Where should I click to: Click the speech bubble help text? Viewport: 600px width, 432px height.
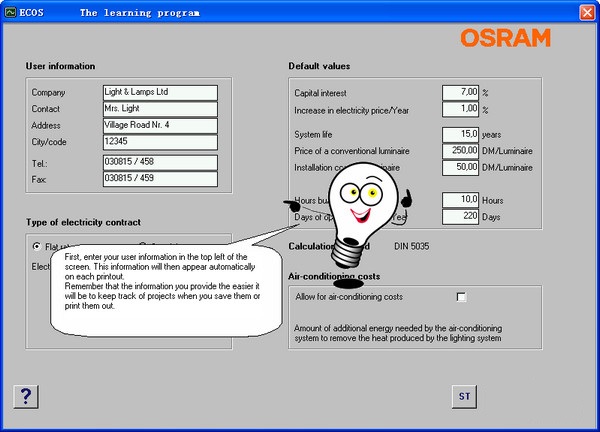point(162,281)
